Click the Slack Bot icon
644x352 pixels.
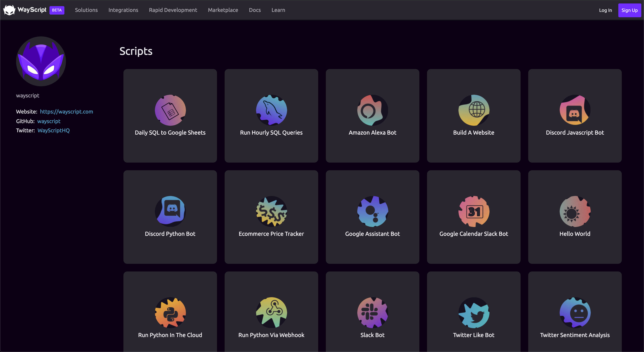click(x=372, y=313)
